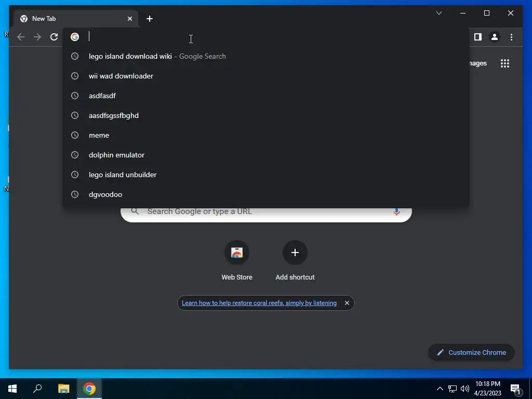Viewport: 532px width, 399px height.
Task: Click the clock icon beside meme
Action: (x=75, y=135)
